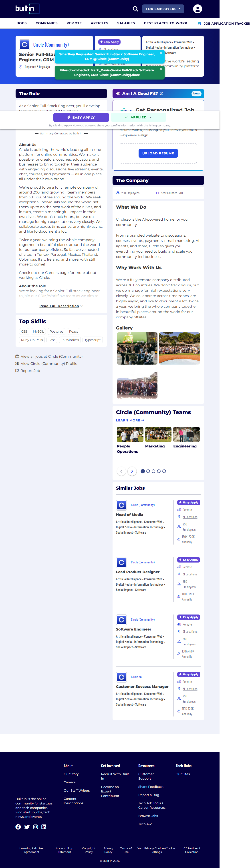Dismiss the Smartkey Requested notification

pyautogui.click(x=161, y=53)
